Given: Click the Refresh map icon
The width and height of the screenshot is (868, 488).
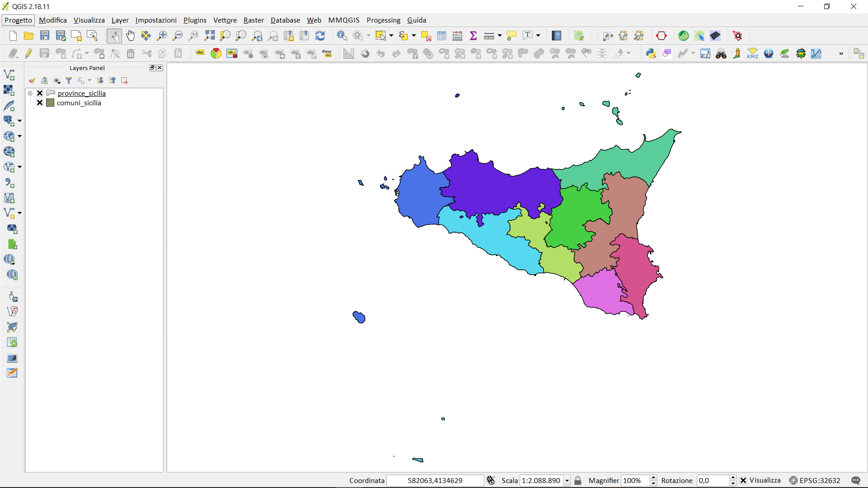Looking at the screenshot, I should click(320, 36).
